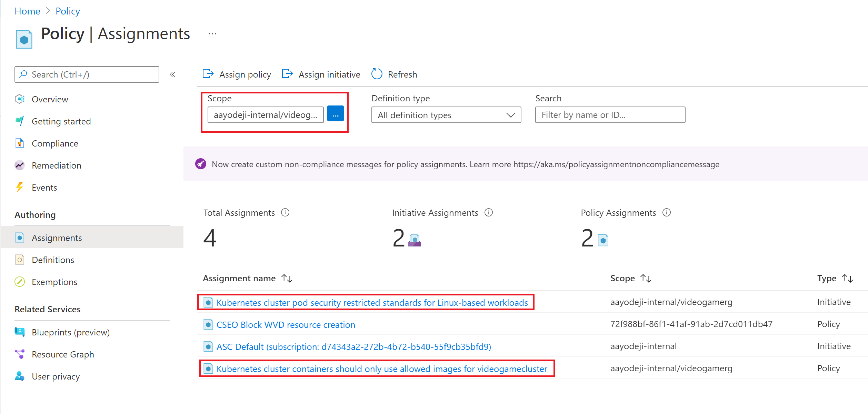Click icon beside Kubernetes pod security assignment
The height and width of the screenshot is (414, 868).
point(208,302)
